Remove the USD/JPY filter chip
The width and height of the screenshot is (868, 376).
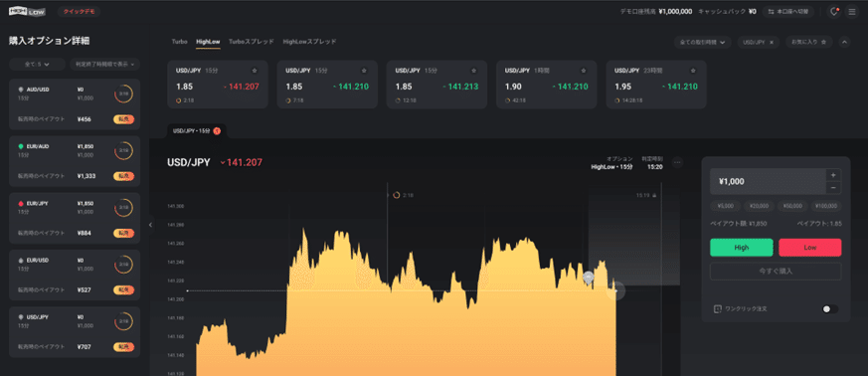[x=772, y=42]
